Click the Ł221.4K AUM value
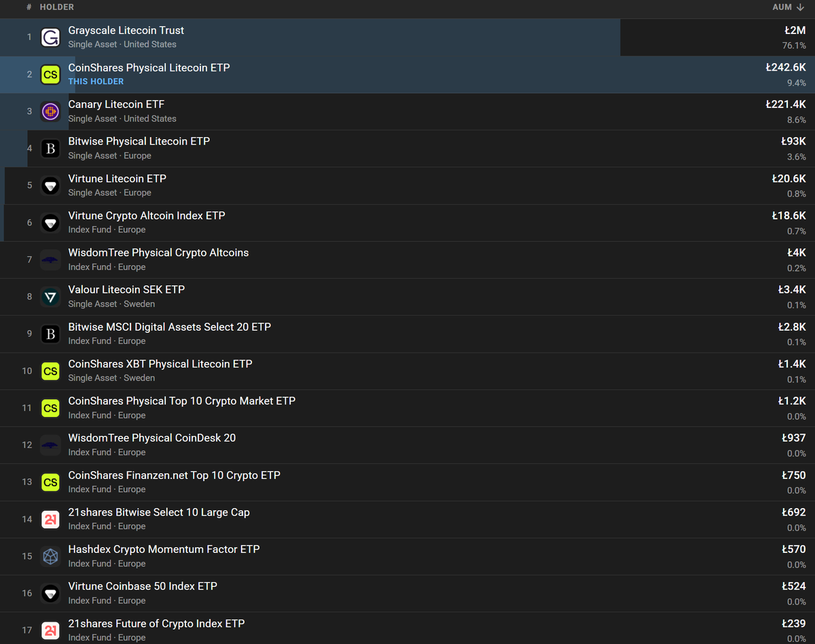 click(x=786, y=105)
